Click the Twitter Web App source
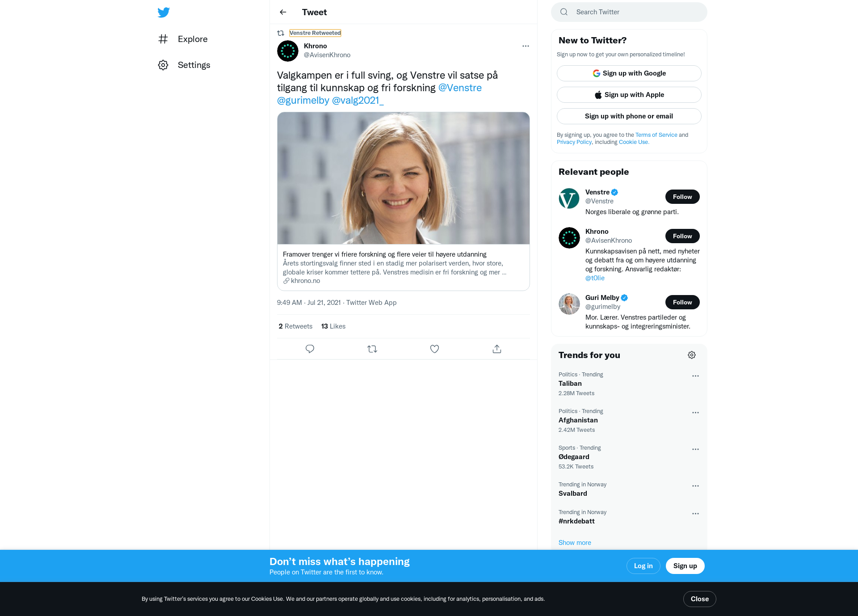 (x=371, y=303)
